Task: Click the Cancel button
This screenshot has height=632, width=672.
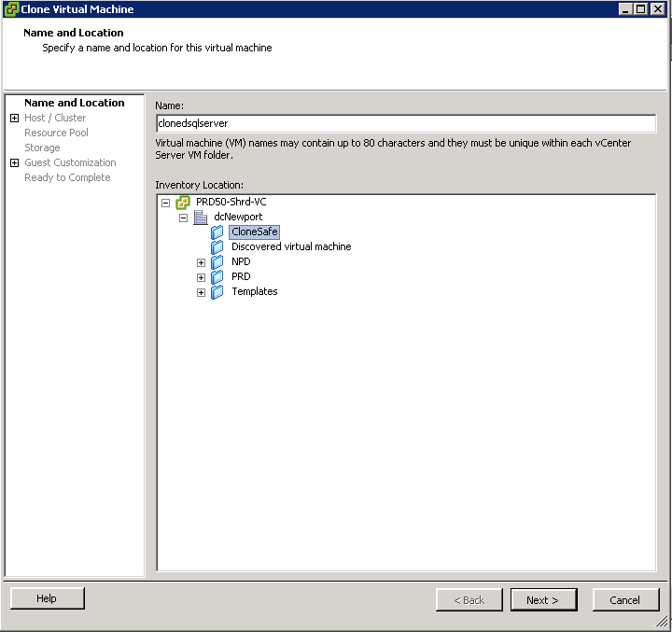Action: 625,600
